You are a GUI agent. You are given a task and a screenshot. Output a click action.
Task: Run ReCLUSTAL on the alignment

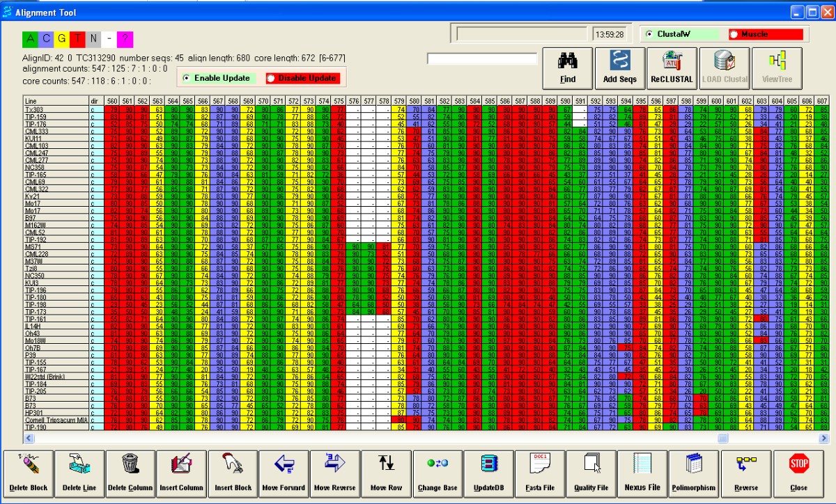[x=672, y=68]
